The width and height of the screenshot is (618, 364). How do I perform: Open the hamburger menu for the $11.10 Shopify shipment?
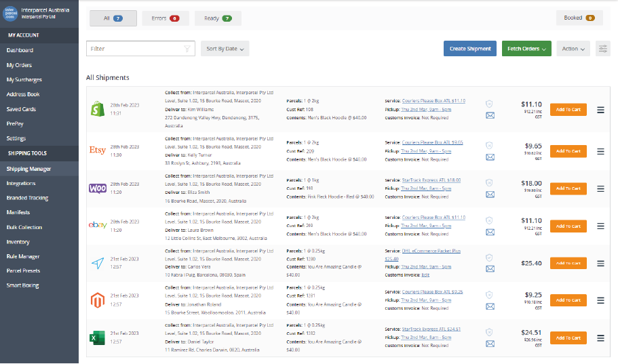point(600,110)
